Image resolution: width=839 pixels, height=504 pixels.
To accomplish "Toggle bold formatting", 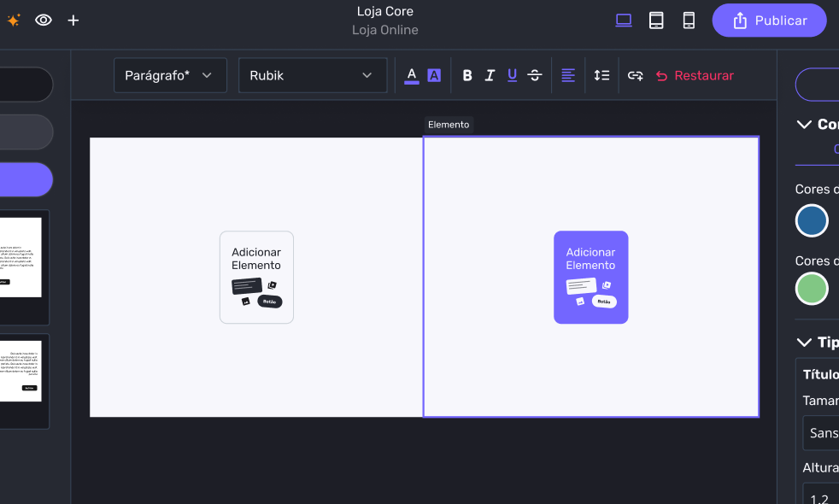I will (x=467, y=75).
